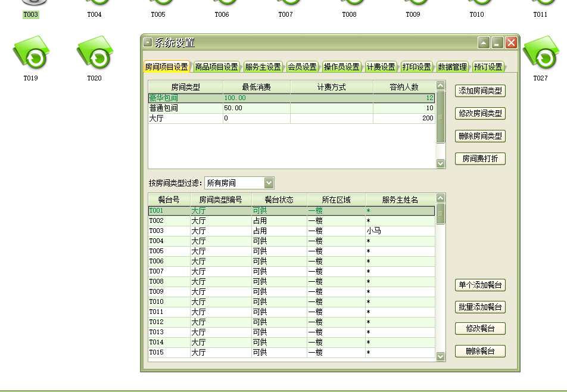Switch to the 房间项目设置 tab
Viewport: 567px width, 392px height.
166,67
